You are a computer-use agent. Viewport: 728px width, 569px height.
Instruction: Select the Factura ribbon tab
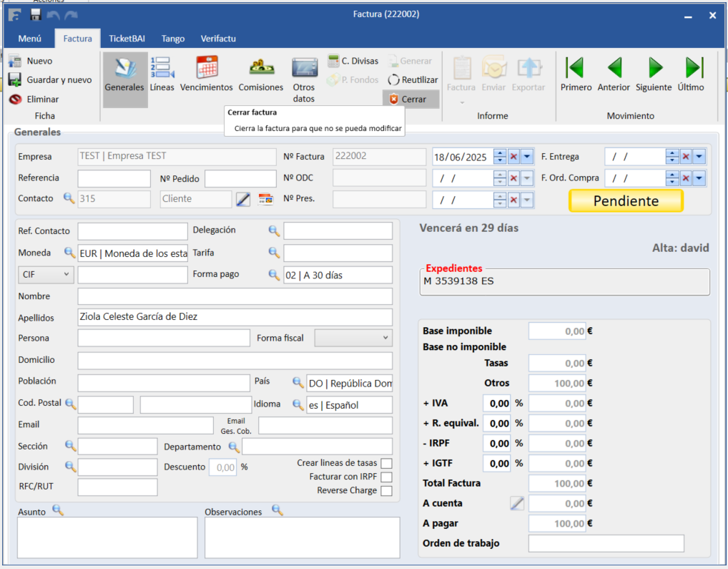tap(77, 39)
